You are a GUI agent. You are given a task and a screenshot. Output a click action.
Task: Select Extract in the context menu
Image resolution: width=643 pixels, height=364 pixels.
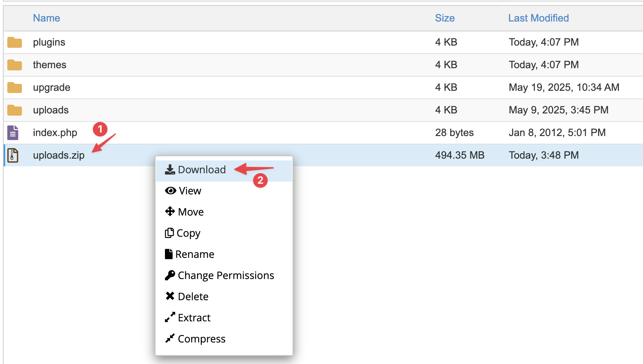coord(224,318)
